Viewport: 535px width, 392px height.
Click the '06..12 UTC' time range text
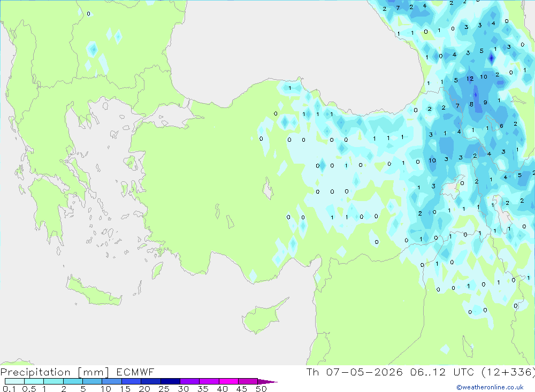point(442,372)
